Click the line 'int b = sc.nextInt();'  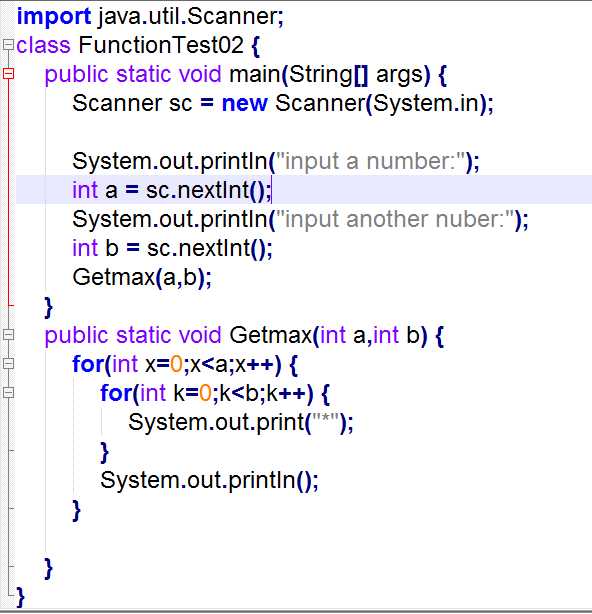pyautogui.click(x=172, y=248)
